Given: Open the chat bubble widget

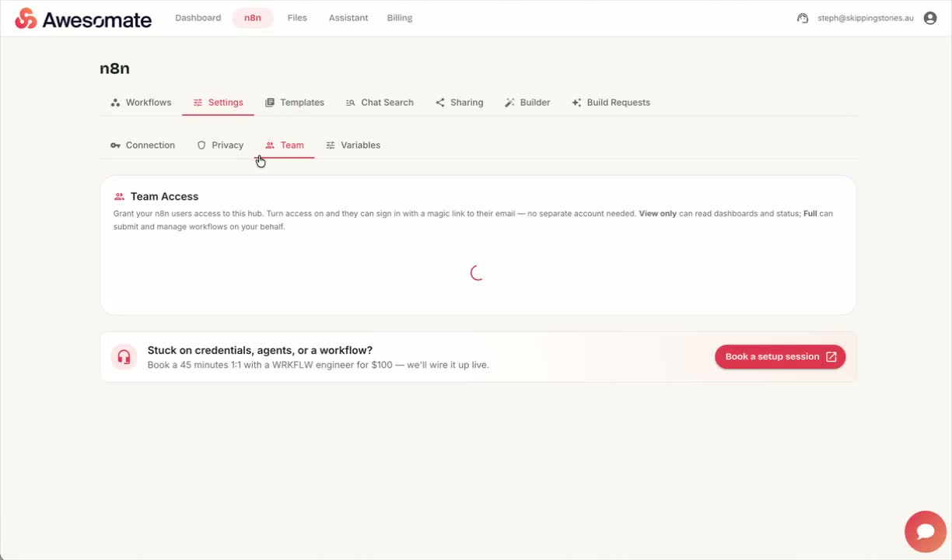Looking at the screenshot, I should click(x=926, y=531).
